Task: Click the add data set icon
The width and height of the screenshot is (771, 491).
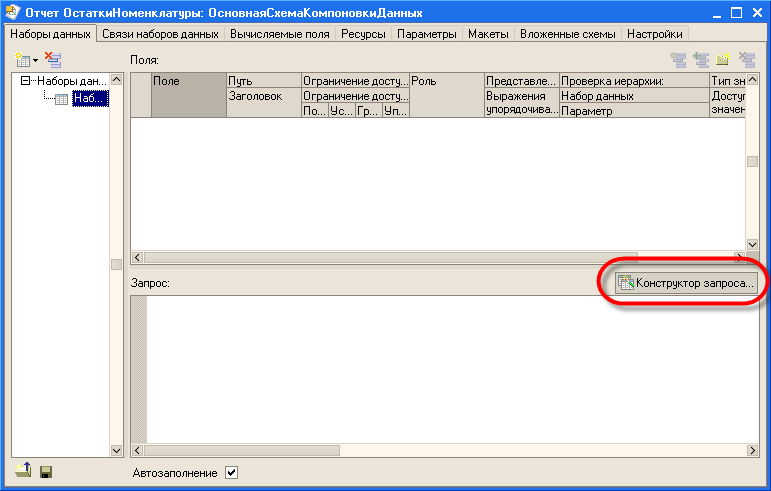Action: [x=23, y=60]
